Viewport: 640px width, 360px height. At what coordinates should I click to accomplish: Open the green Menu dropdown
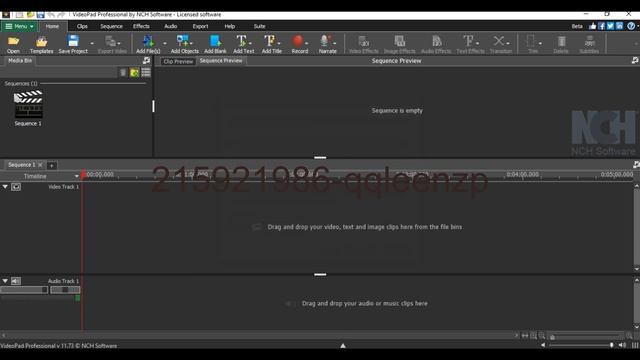tap(19, 26)
